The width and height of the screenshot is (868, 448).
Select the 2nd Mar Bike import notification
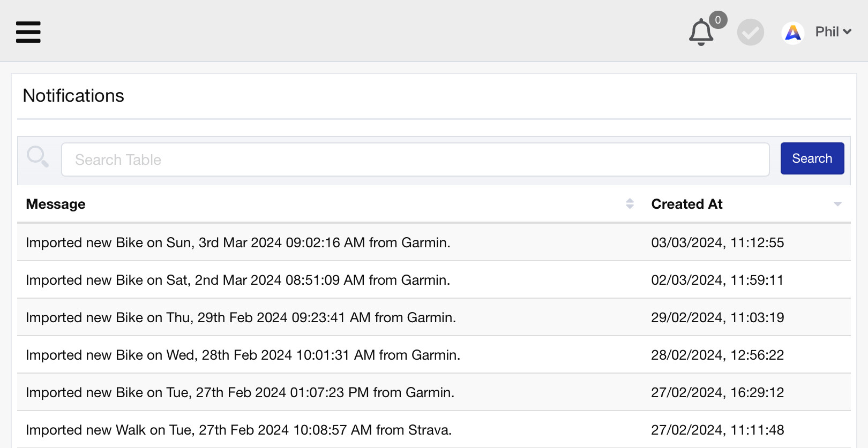[x=238, y=280]
